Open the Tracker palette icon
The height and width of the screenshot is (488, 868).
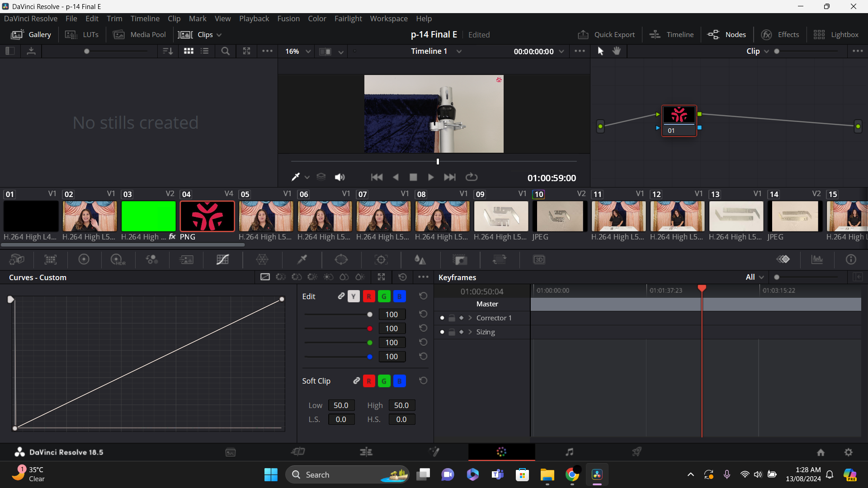click(381, 260)
